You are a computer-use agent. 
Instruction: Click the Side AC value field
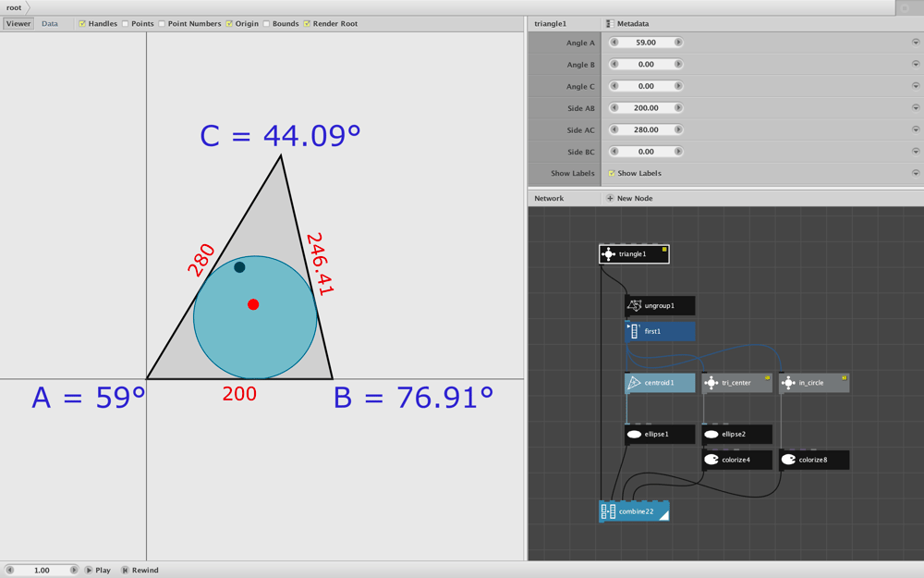pos(646,129)
